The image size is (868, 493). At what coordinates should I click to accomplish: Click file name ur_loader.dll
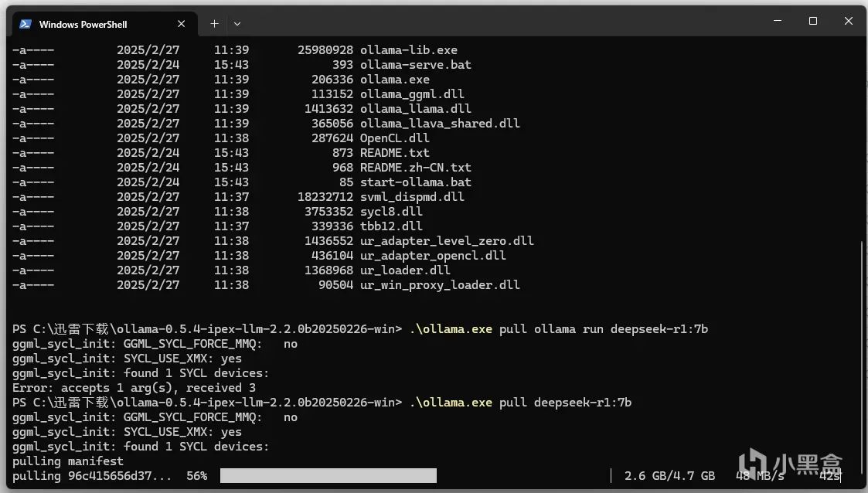405,270
